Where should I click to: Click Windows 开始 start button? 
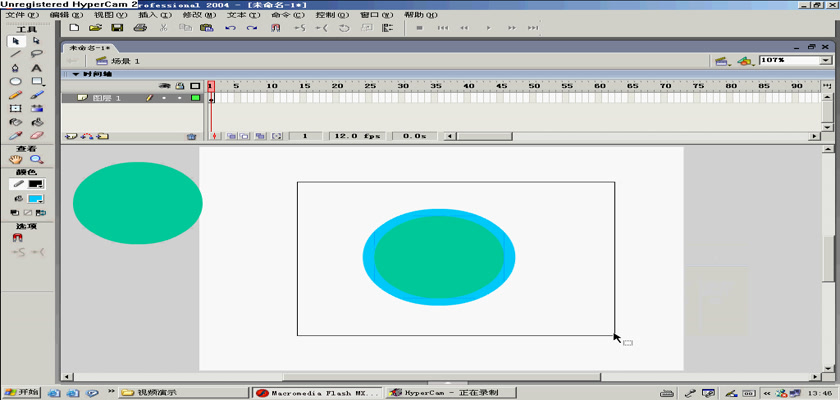point(21,393)
